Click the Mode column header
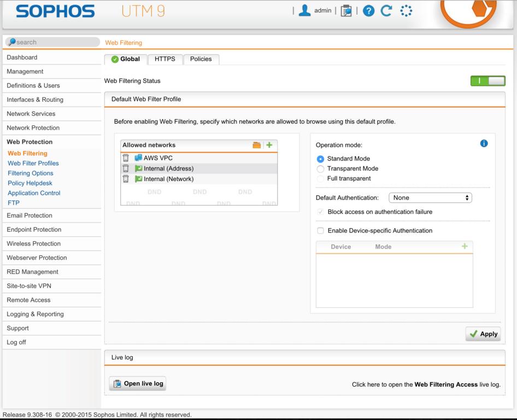517x420 pixels. click(x=383, y=247)
